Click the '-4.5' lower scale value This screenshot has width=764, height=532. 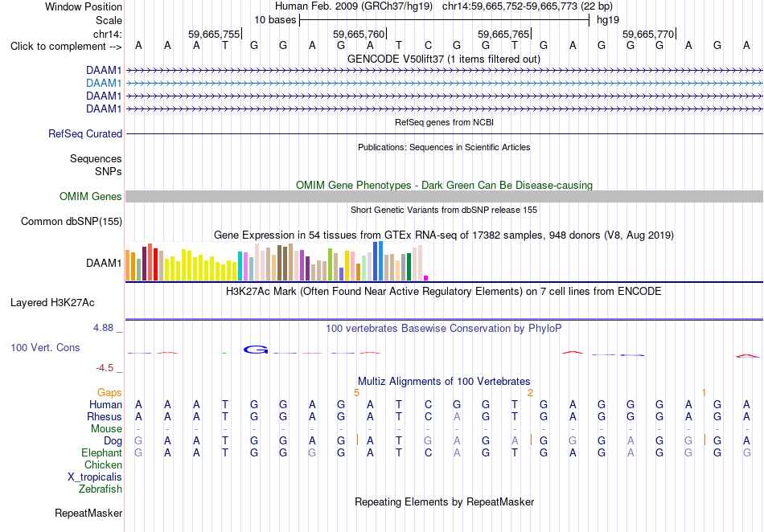[105, 368]
